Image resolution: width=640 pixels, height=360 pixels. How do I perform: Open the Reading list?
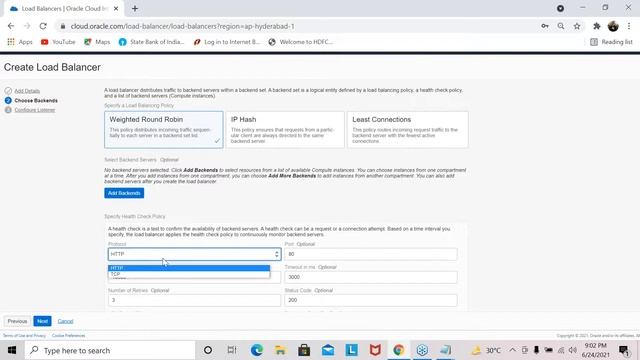611,42
